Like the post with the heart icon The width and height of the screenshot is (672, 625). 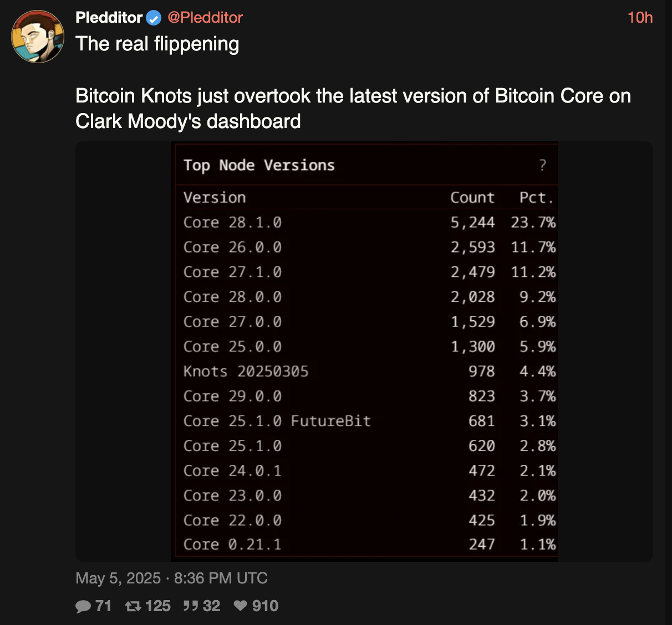click(x=240, y=606)
